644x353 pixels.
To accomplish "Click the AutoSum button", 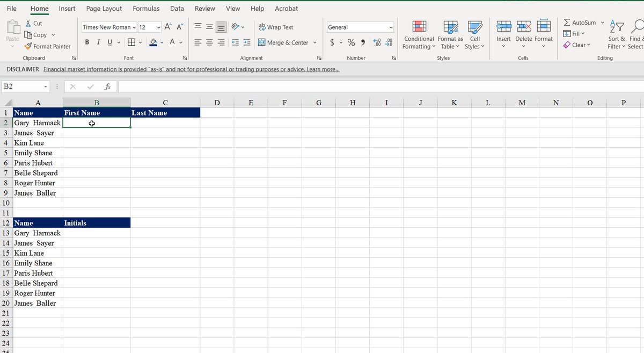I will coord(580,23).
